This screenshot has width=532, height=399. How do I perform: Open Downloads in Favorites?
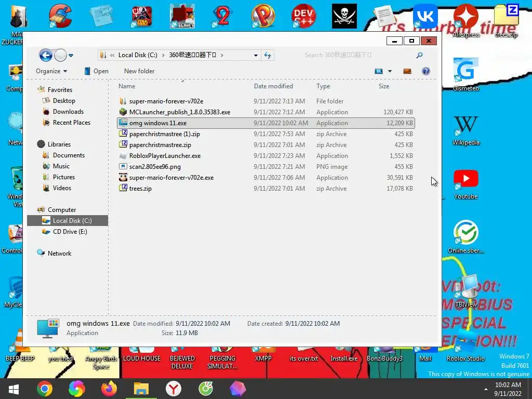pos(68,111)
